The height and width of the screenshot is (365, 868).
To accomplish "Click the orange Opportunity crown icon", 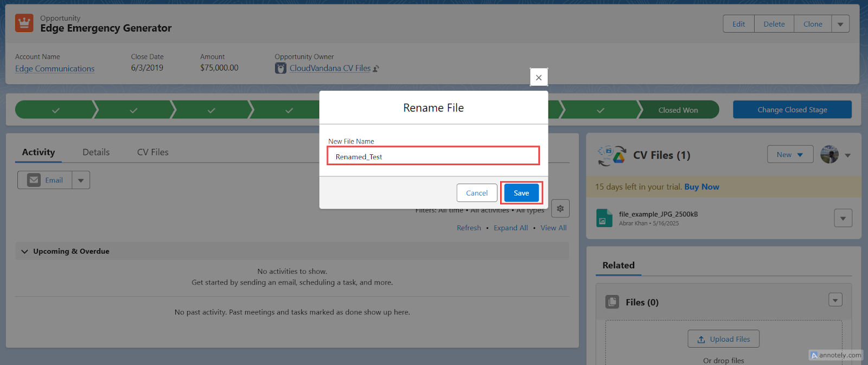I will click(x=24, y=23).
